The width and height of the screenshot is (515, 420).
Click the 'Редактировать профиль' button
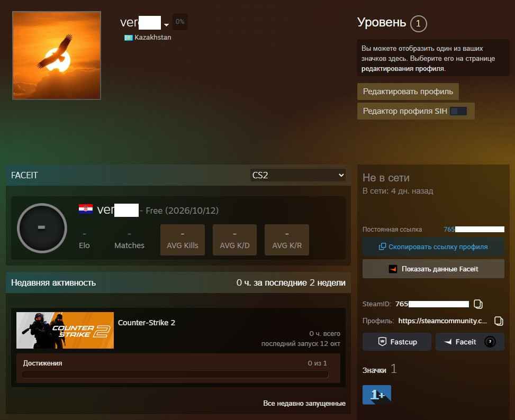point(408,92)
